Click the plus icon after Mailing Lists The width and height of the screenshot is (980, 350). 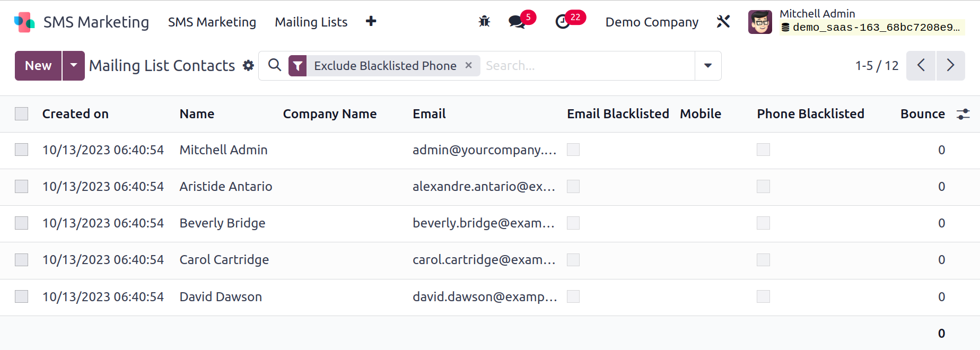pyautogui.click(x=371, y=21)
